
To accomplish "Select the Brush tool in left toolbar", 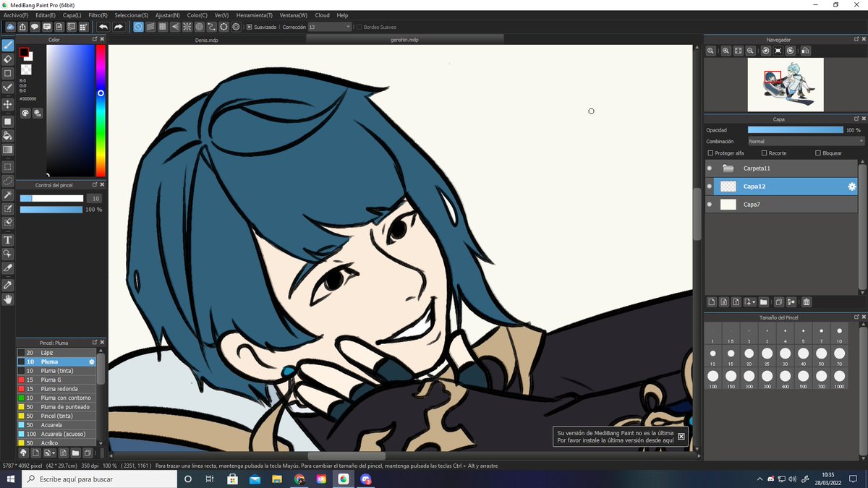I will 8,46.
